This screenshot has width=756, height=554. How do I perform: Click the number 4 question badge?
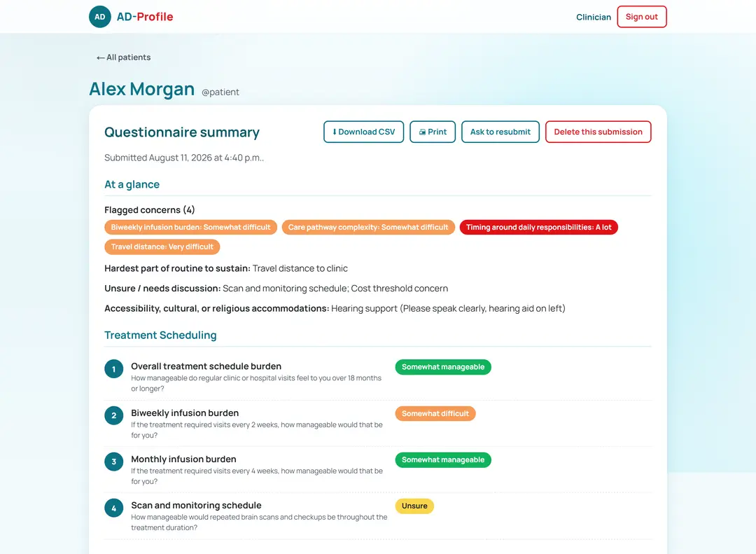[114, 508]
